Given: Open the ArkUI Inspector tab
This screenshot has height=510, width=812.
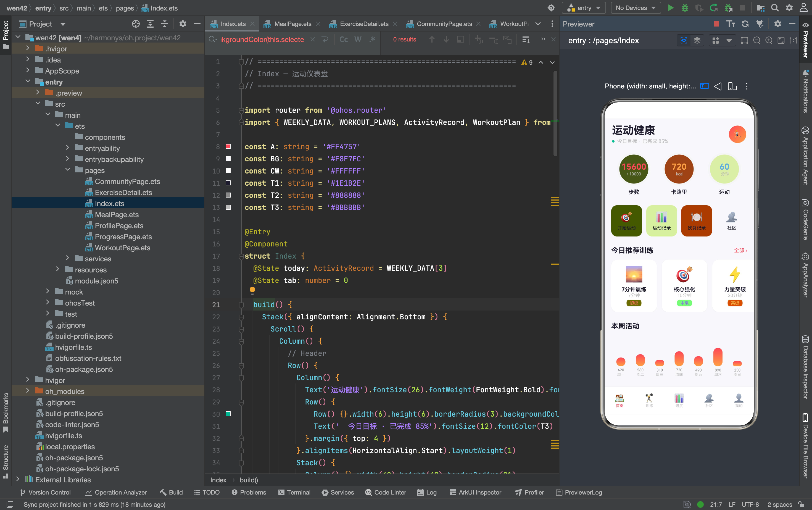Looking at the screenshot, I should [x=476, y=493].
